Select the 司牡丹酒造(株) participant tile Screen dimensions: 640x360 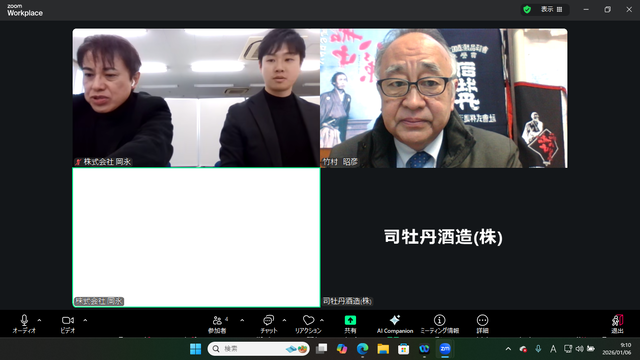444,237
